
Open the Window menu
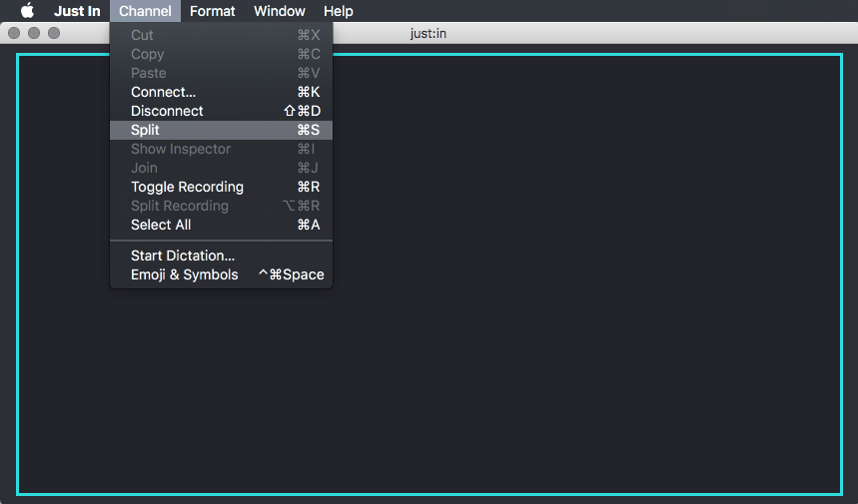pyautogui.click(x=279, y=11)
